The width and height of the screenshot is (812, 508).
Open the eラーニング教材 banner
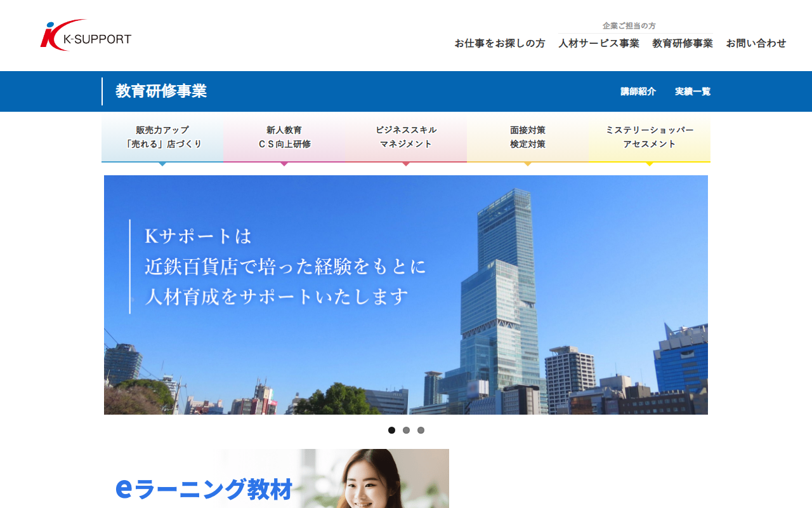pos(277,478)
